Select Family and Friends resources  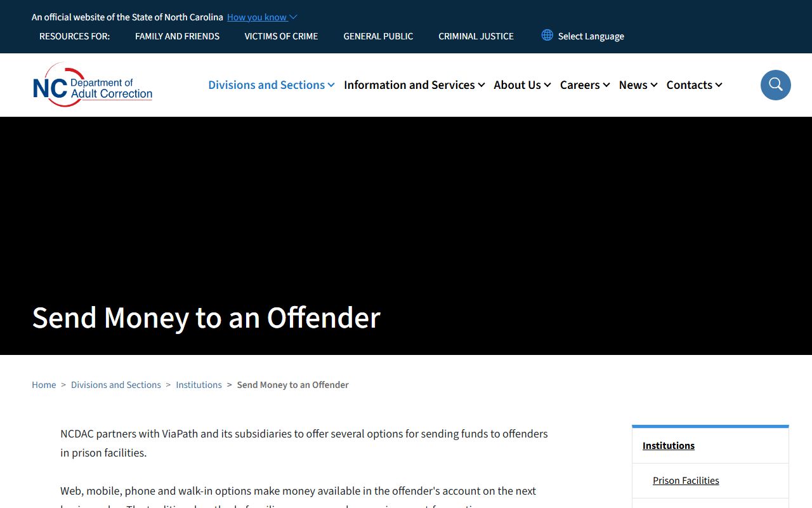pyautogui.click(x=177, y=36)
